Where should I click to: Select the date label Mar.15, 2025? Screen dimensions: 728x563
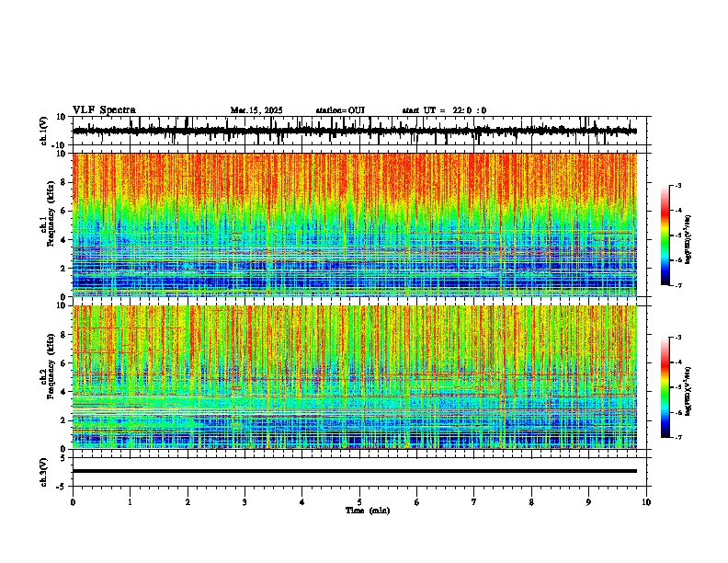(256, 110)
